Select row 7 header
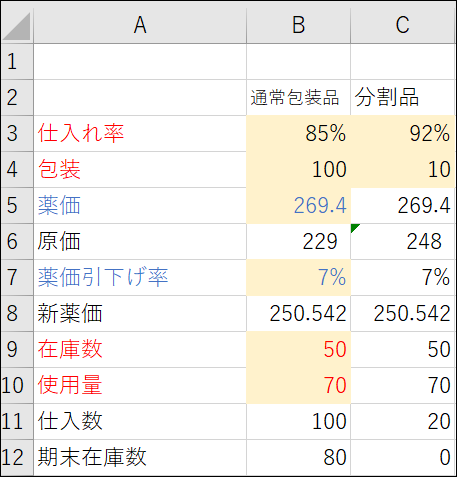Viewport: 457px width, 477px height. tap(17, 278)
